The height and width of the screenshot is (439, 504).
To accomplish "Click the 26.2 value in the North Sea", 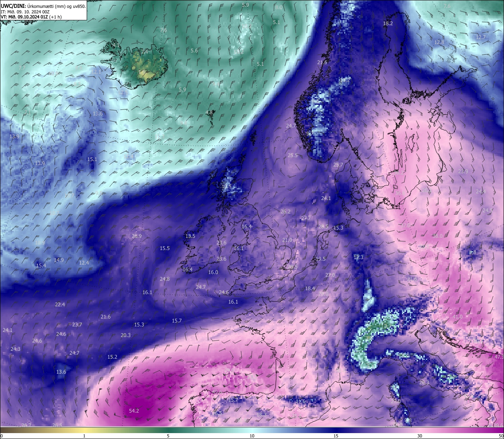I will [x=285, y=211].
